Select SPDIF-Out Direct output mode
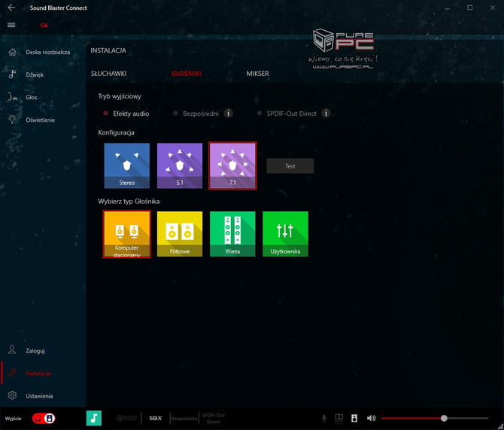The width and height of the screenshot is (504, 430). pos(287,114)
